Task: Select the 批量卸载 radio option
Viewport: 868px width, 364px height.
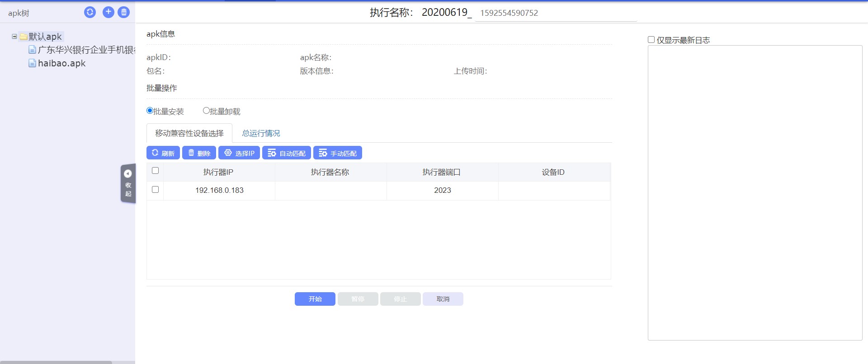Action: [x=206, y=111]
